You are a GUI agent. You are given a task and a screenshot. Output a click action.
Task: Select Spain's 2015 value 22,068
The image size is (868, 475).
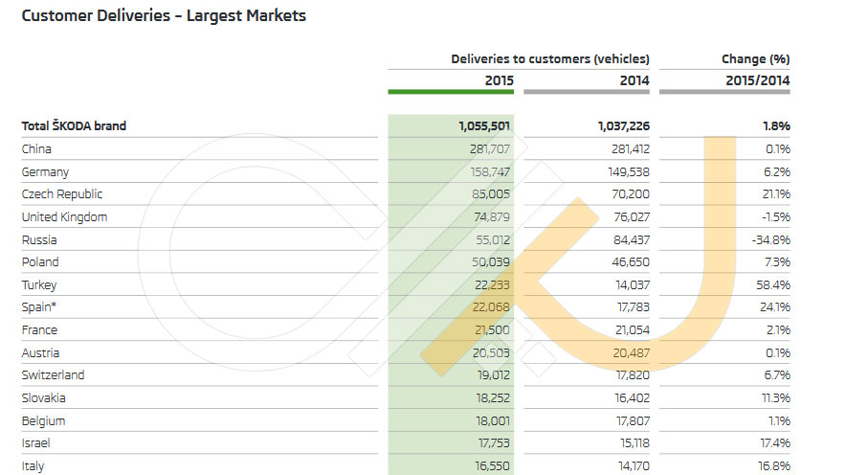point(491,307)
